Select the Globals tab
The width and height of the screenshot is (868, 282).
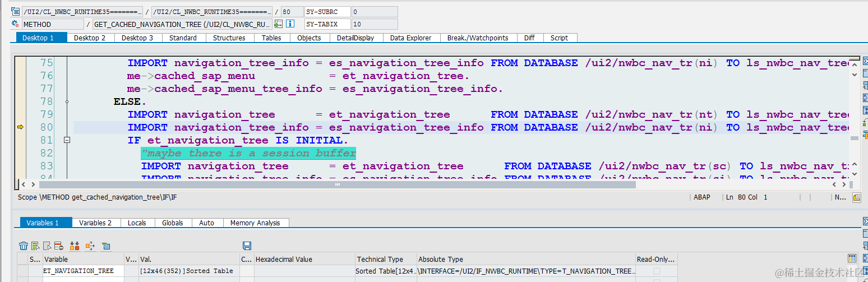pyautogui.click(x=173, y=223)
